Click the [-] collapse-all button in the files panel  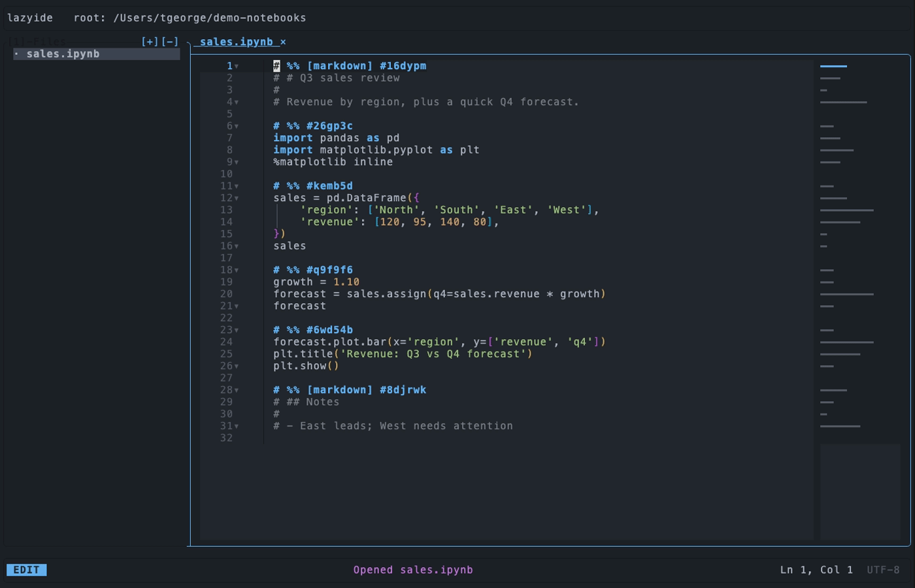click(x=170, y=42)
